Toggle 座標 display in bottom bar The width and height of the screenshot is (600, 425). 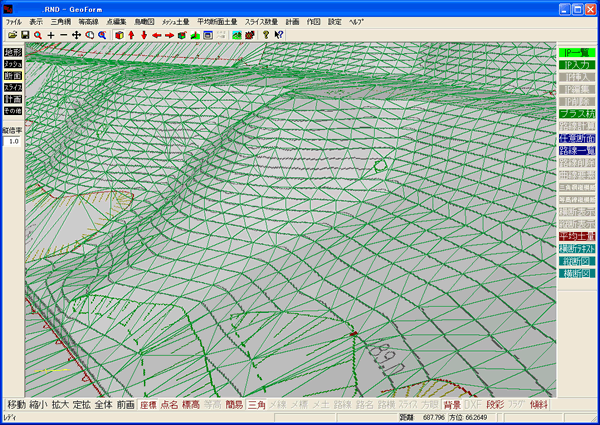pyautogui.click(x=148, y=405)
